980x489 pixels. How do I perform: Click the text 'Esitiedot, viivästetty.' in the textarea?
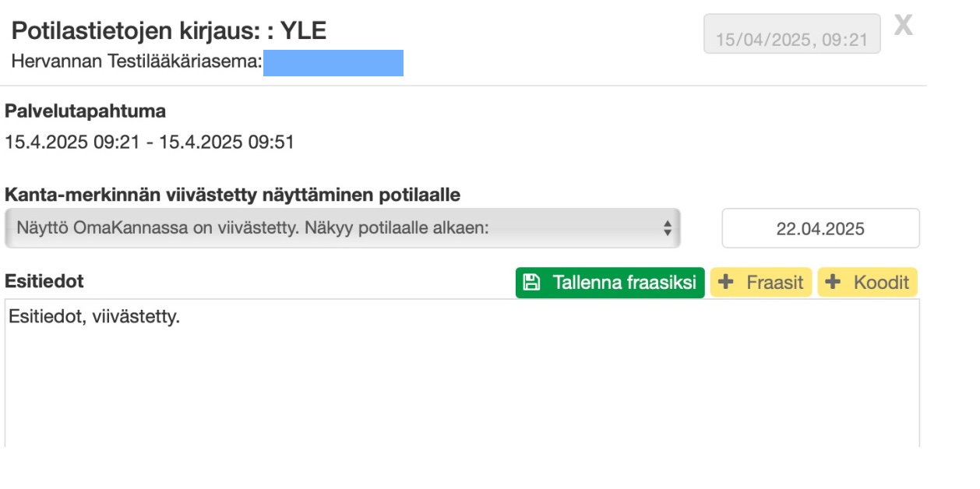94,317
